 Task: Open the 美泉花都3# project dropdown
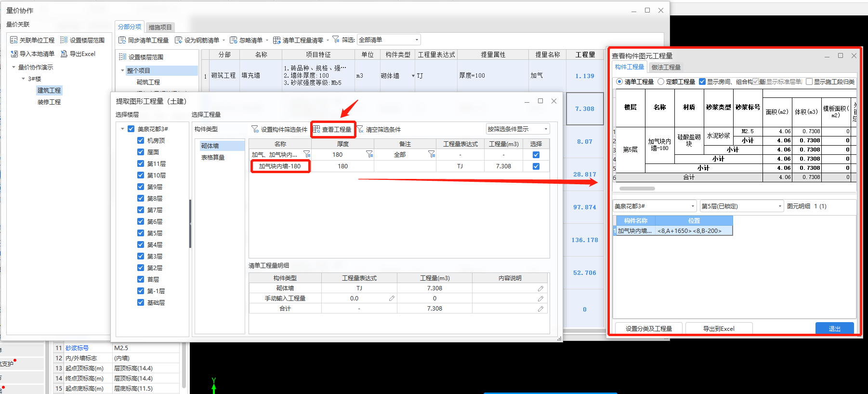pos(655,206)
